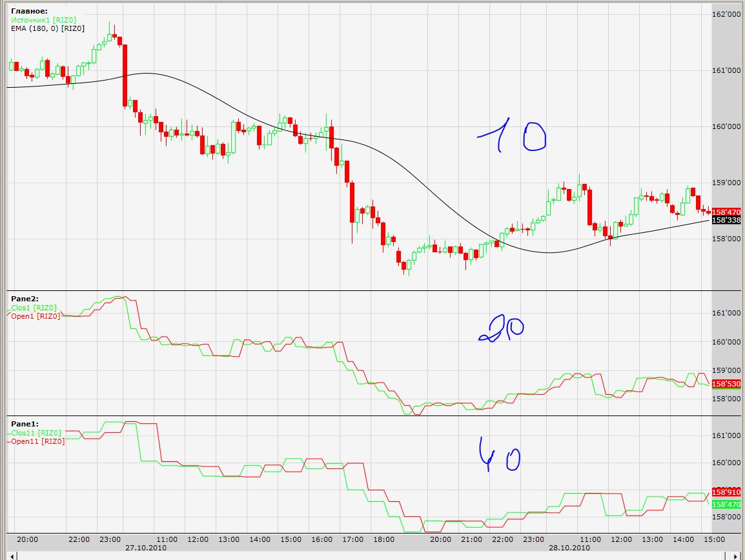Viewport: 745px width, 560px height.
Task: Select the Clos11 [RIZ0] series label
Action: [x=36, y=433]
